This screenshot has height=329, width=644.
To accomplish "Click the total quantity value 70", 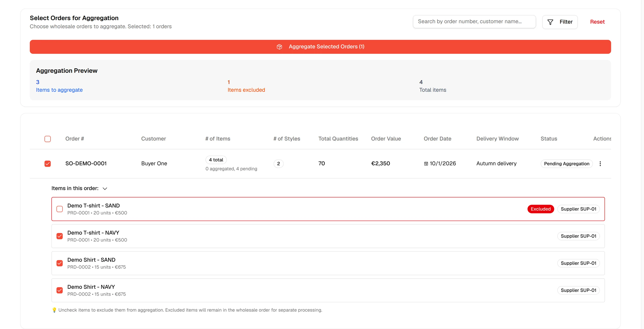I will click(322, 163).
